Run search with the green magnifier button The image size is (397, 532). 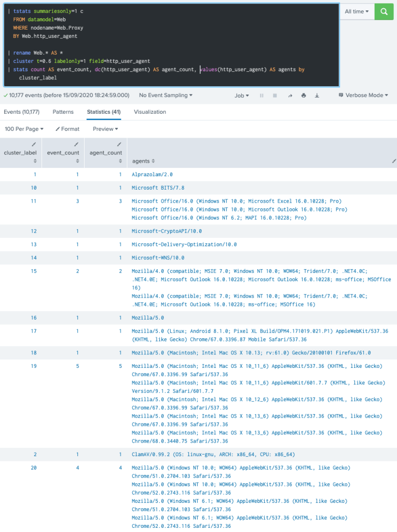click(384, 11)
